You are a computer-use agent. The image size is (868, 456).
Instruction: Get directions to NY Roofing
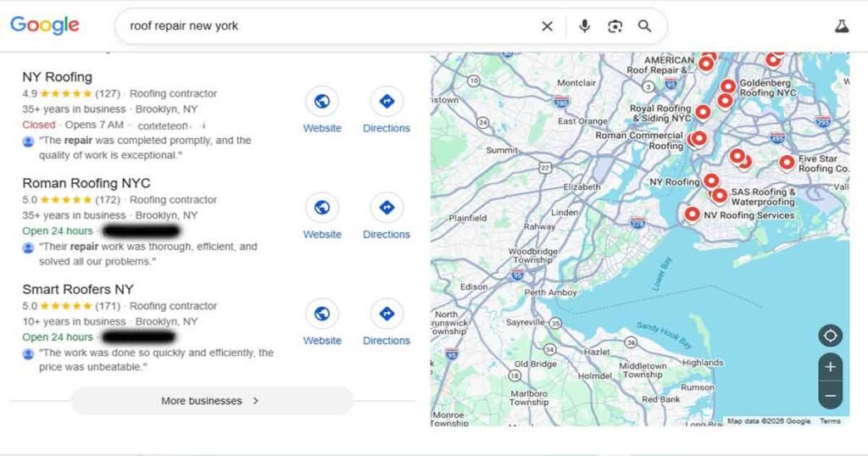click(387, 101)
